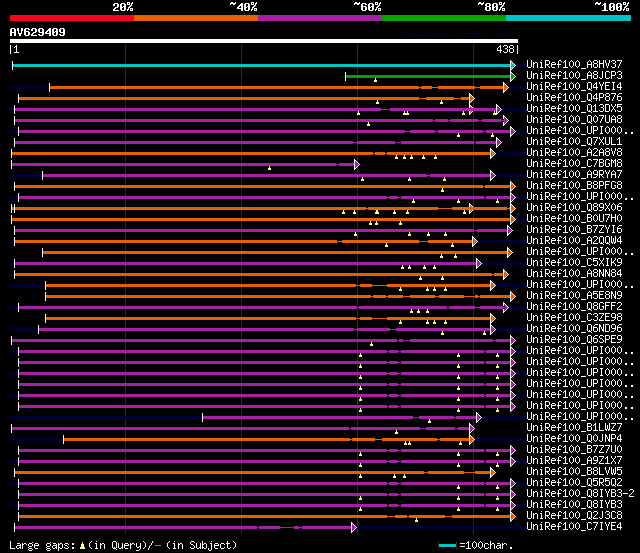Click the UniRef100_B7Z7U0 label
Screen dimensions: 640x553
click(x=574, y=449)
